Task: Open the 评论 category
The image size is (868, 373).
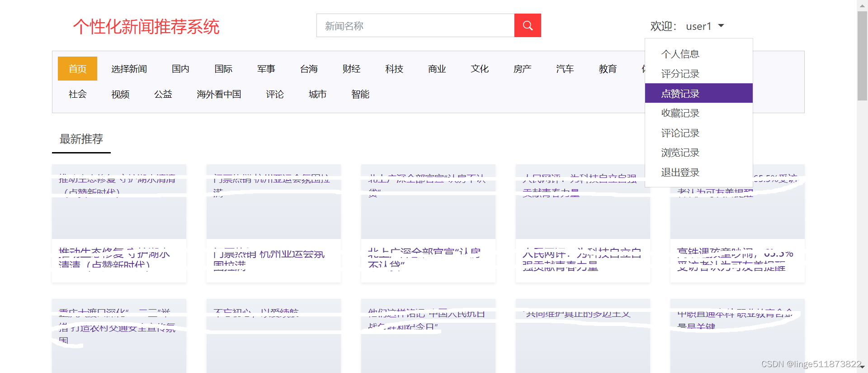Action: click(275, 94)
